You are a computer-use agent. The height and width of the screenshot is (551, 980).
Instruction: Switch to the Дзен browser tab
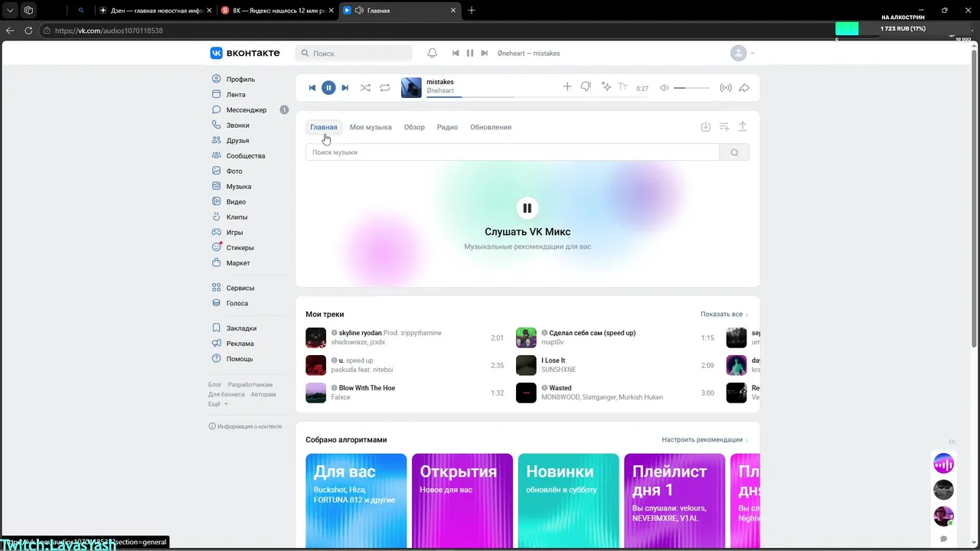[155, 11]
